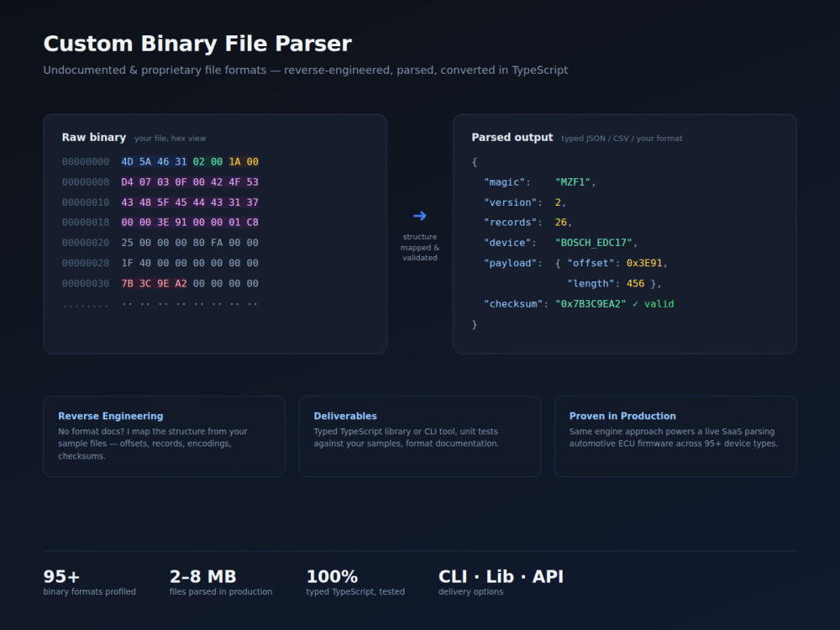
Task: Click the "records" value 26
Action: pyautogui.click(x=561, y=223)
